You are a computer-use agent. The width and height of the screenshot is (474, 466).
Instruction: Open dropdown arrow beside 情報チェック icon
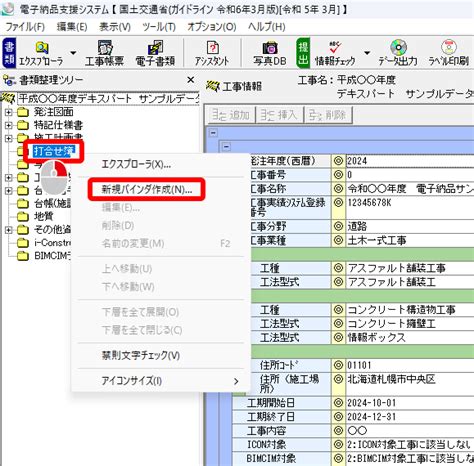coord(367,53)
